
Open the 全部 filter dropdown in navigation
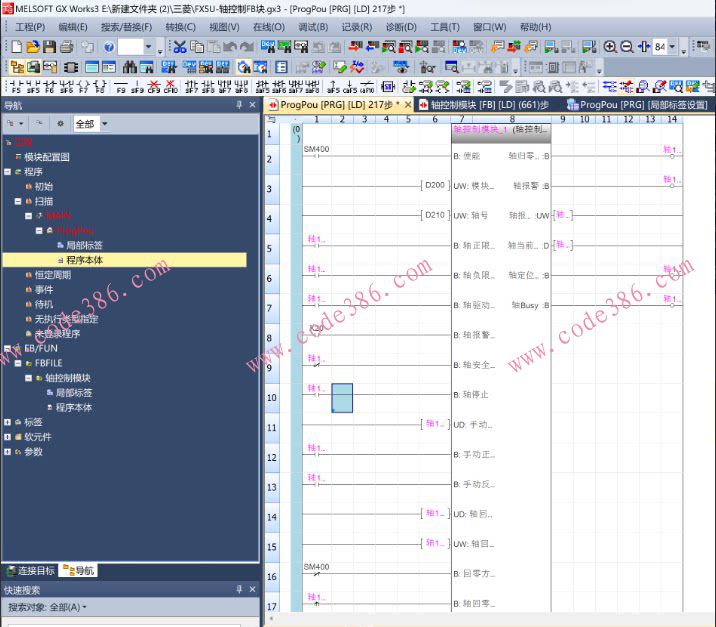[105, 124]
